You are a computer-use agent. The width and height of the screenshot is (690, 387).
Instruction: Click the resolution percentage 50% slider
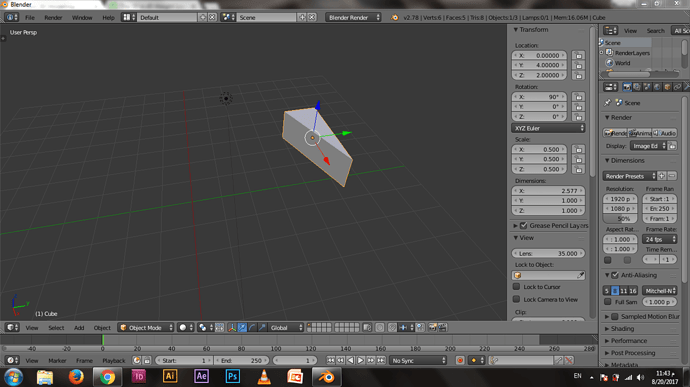pyautogui.click(x=620, y=218)
